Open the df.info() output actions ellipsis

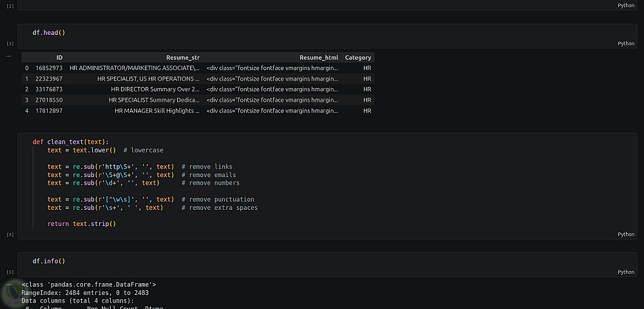pyautogui.click(x=9, y=283)
